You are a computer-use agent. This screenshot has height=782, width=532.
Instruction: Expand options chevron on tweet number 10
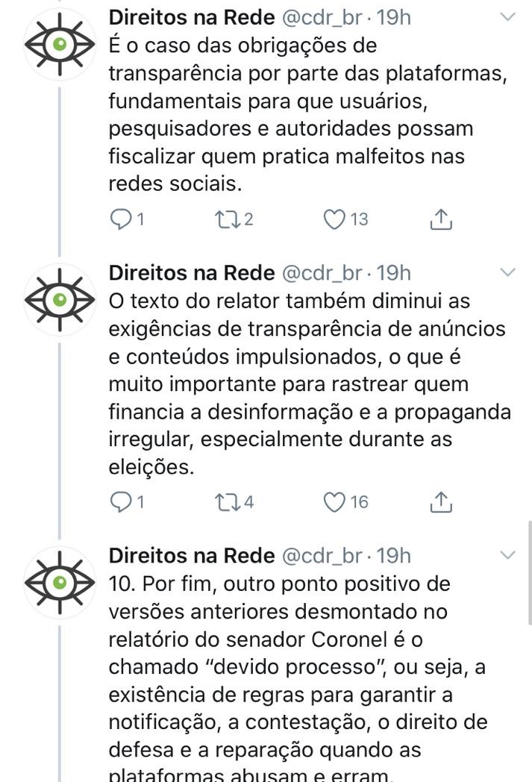[507, 555]
